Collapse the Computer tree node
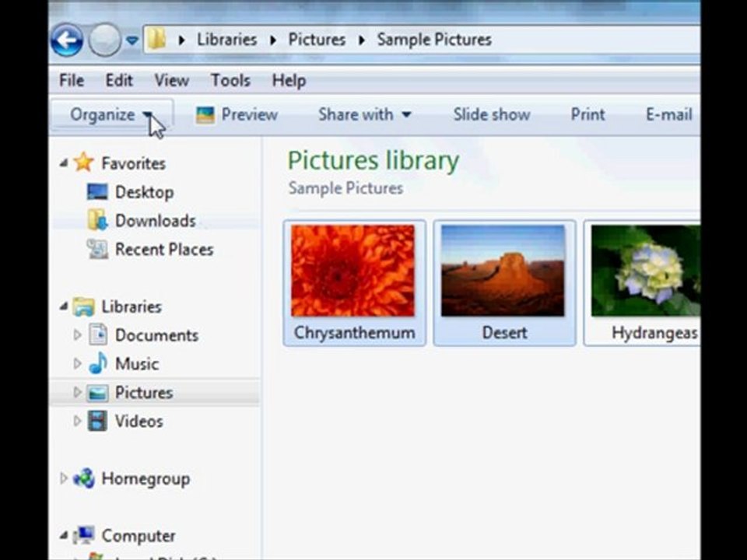The image size is (747, 560). [x=64, y=536]
